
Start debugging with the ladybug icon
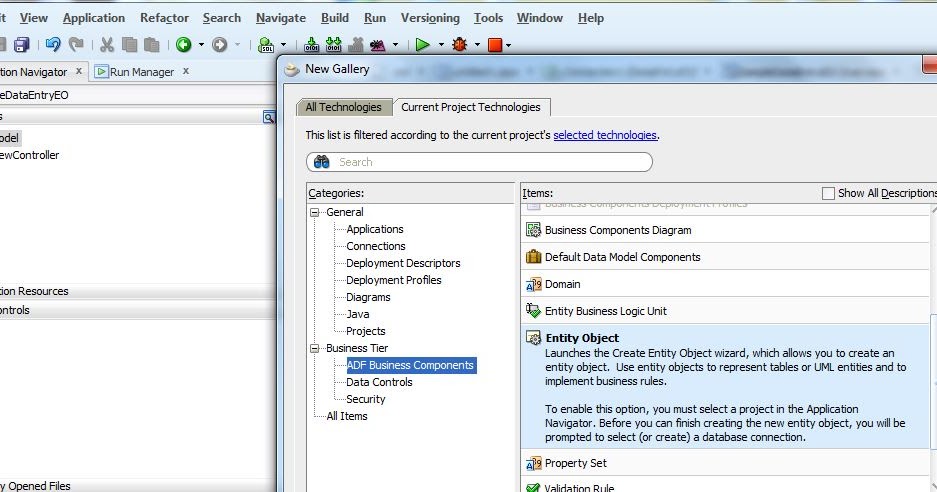[x=459, y=45]
